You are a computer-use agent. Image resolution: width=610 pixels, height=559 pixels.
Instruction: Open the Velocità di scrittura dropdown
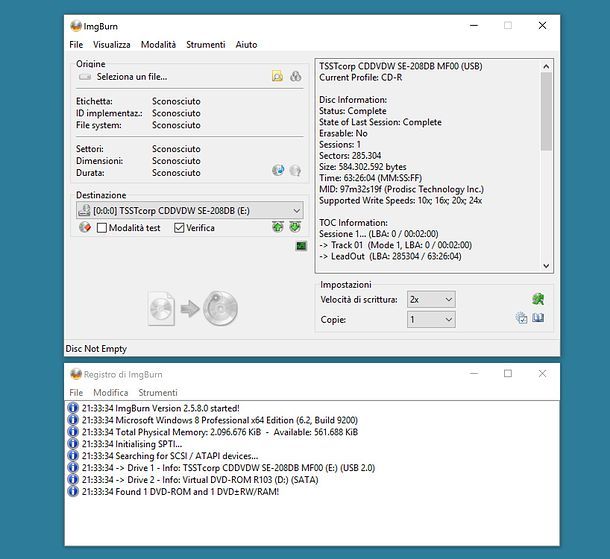coord(431,300)
